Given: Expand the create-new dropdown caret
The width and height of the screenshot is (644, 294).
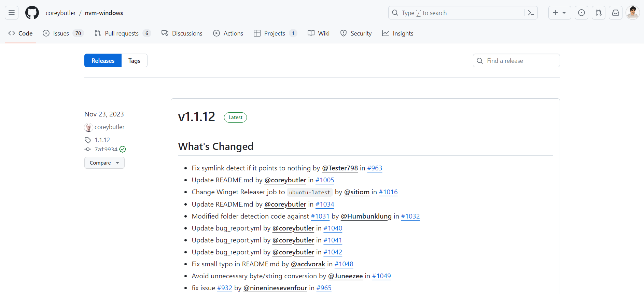Looking at the screenshot, I should (564, 13).
